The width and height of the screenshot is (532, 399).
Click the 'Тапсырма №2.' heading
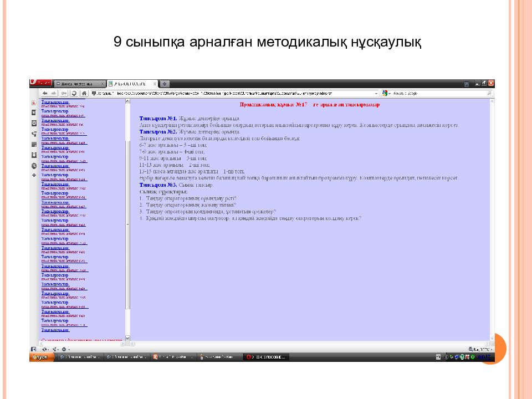158,132
